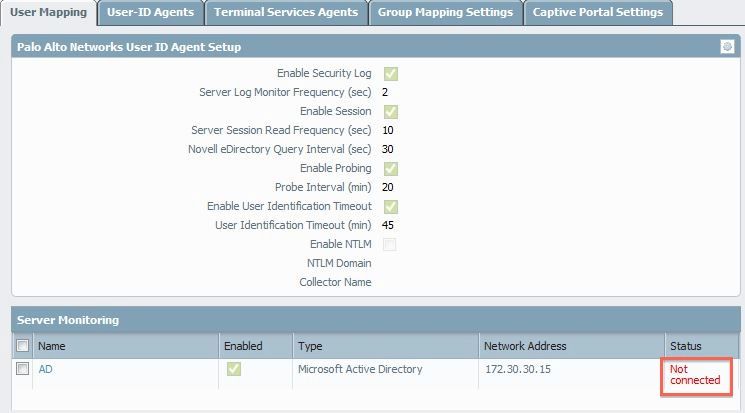This screenshot has width=745, height=413.
Task: Check the Enable NTLM checkbox
Action: coord(390,244)
